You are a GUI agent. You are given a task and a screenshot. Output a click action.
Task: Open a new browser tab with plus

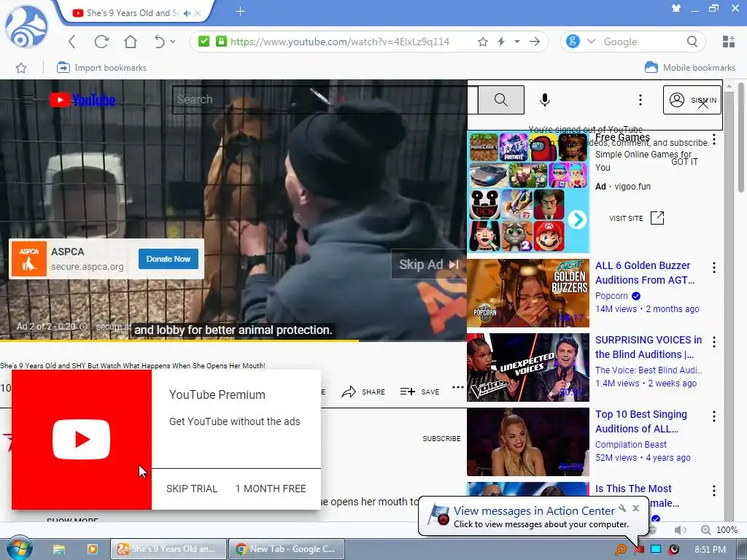(x=240, y=12)
